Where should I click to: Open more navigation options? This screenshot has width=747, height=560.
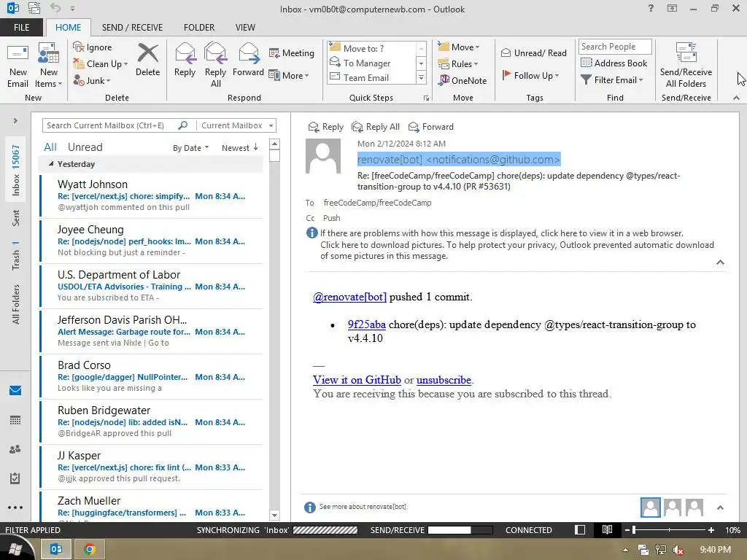point(15,507)
